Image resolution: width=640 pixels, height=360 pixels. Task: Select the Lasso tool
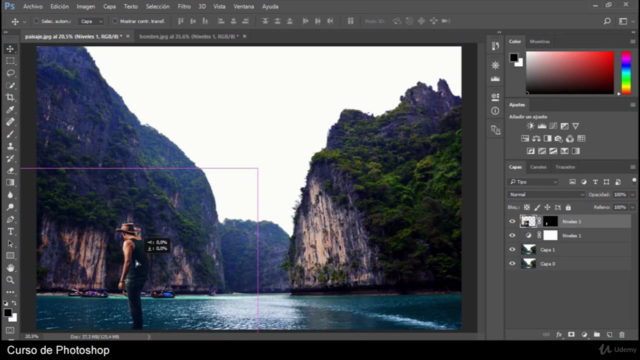(11, 73)
